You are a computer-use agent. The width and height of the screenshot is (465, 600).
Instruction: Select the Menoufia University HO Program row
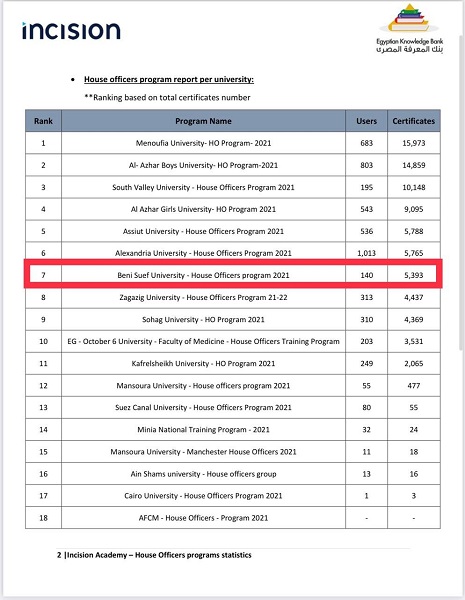point(233,143)
